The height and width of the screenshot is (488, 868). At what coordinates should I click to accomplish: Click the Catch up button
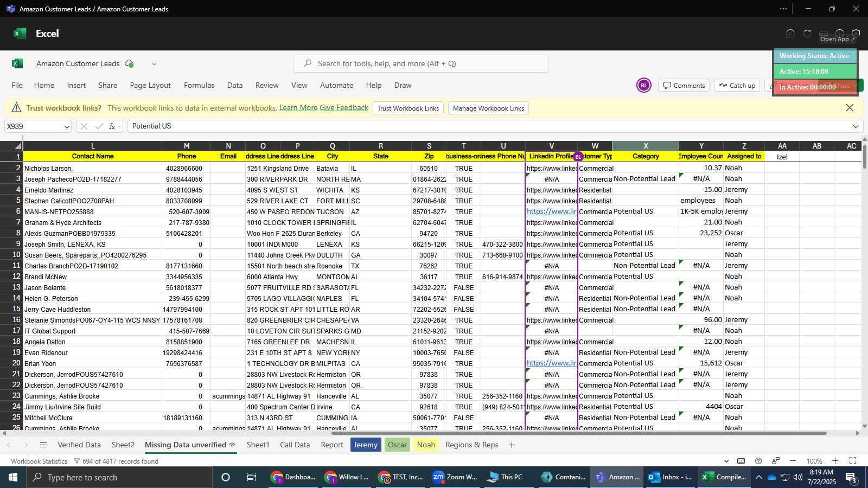tap(737, 86)
